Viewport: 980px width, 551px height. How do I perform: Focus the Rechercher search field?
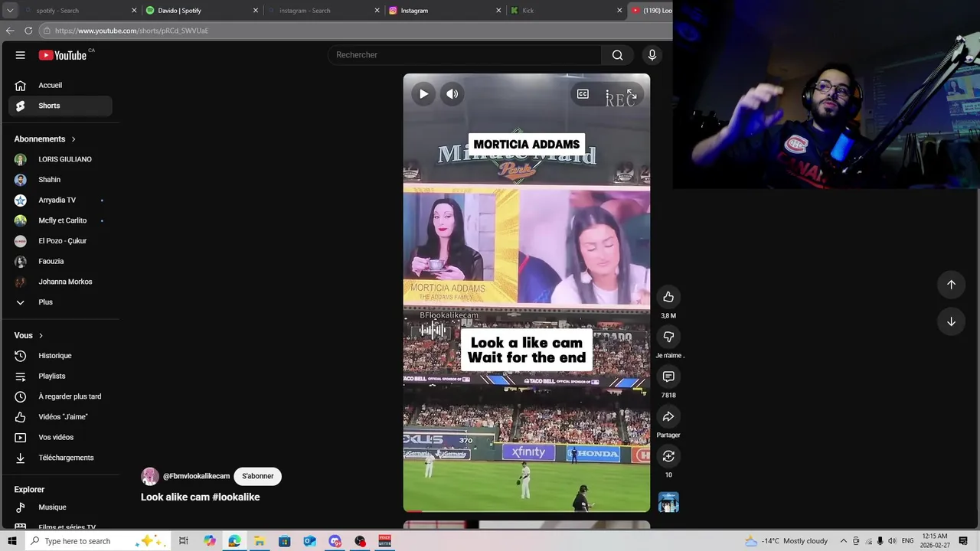click(x=465, y=55)
